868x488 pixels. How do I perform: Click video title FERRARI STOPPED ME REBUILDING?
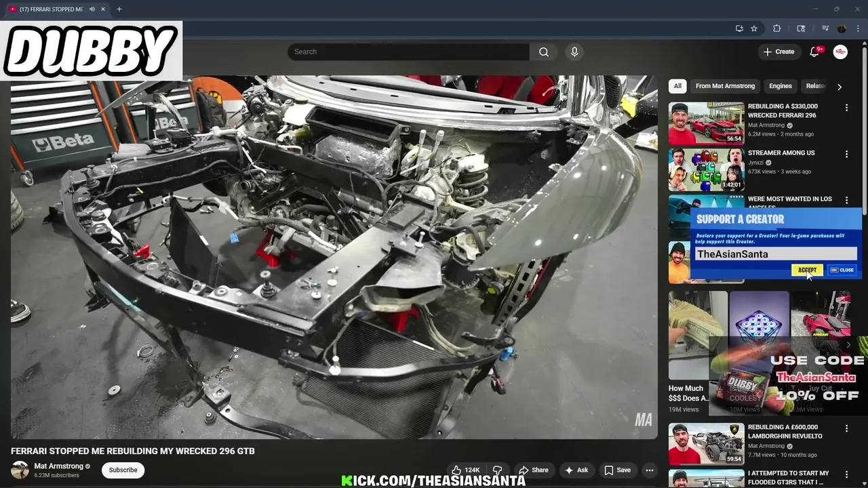pos(133,451)
